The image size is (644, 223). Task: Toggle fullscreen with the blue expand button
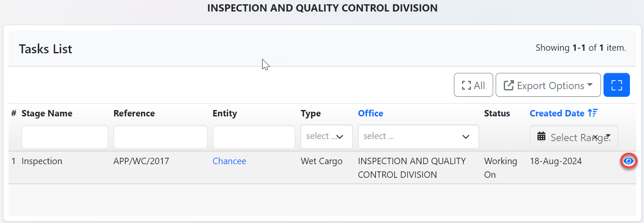tap(617, 85)
